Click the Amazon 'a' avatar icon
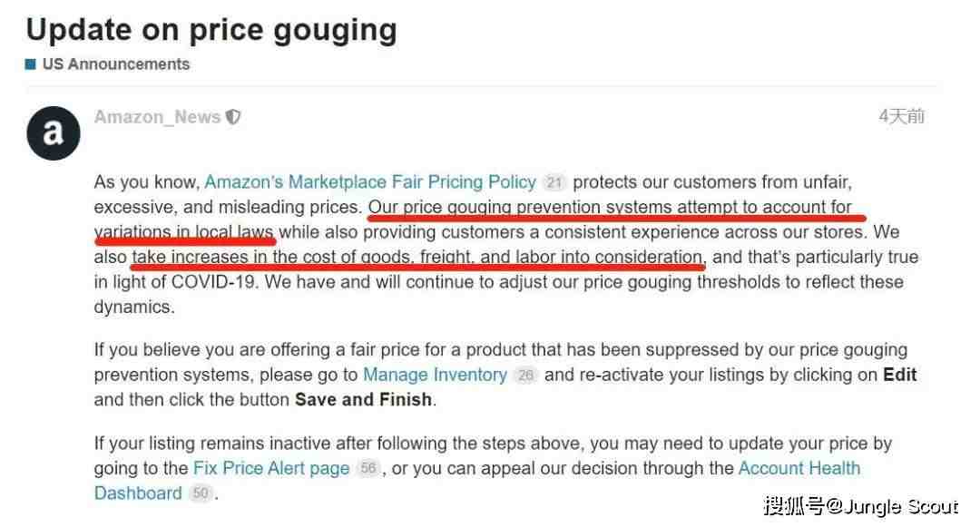 point(54,133)
